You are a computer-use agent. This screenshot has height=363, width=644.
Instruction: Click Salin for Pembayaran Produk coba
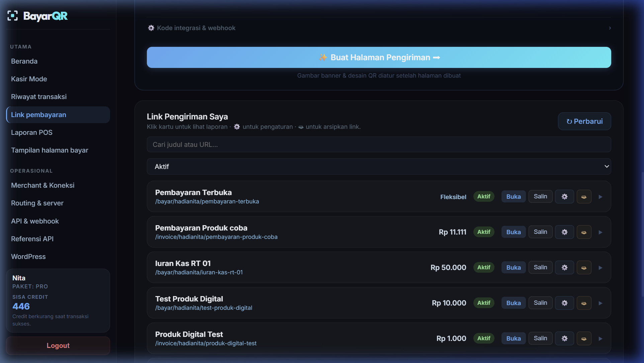[540, 232]
